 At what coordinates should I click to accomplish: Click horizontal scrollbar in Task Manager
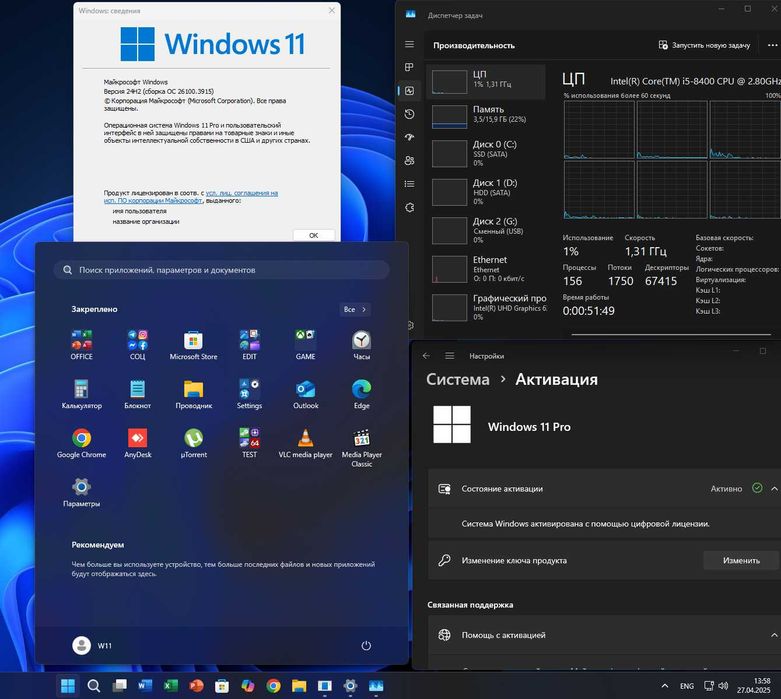point(671,334)
